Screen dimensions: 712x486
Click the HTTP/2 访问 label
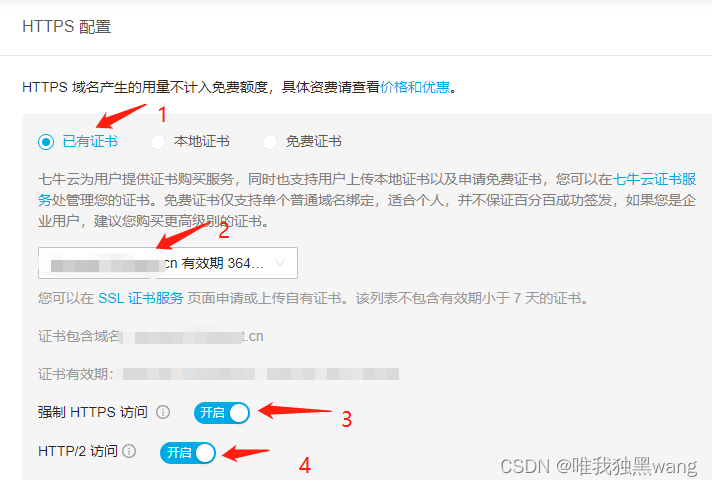[x=78, y=451]
